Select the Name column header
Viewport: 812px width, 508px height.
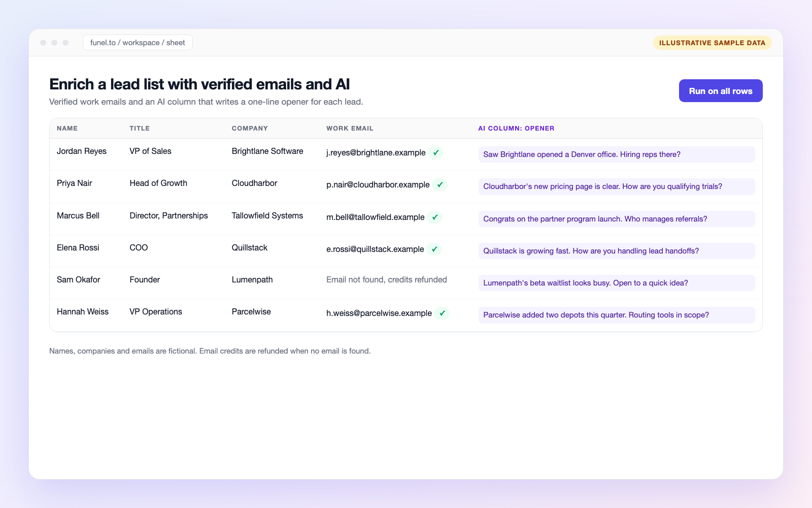[67, 129]
